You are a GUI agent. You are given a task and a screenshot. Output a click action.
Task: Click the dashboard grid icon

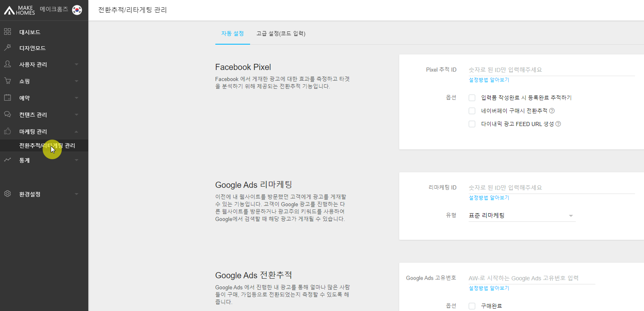click(7, 32)
